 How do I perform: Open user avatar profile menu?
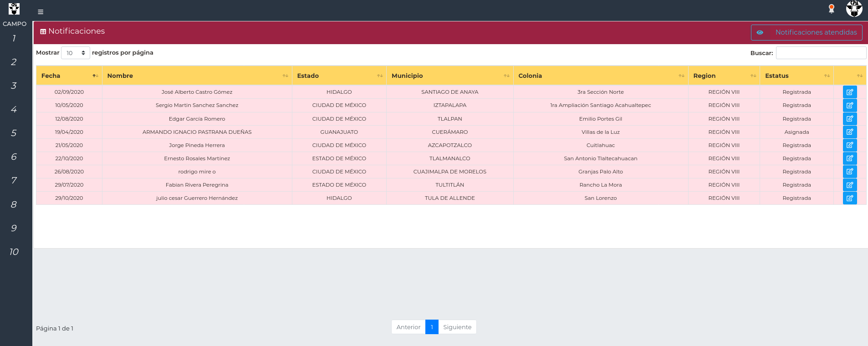[854, 9]
